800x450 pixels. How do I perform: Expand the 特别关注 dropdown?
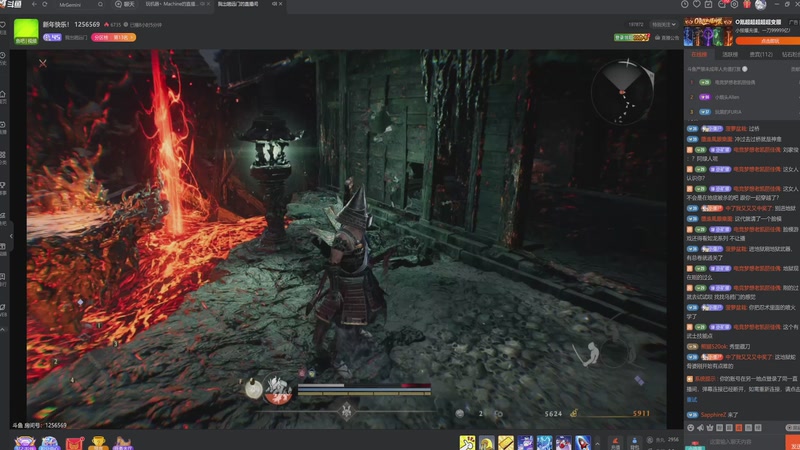663,24
